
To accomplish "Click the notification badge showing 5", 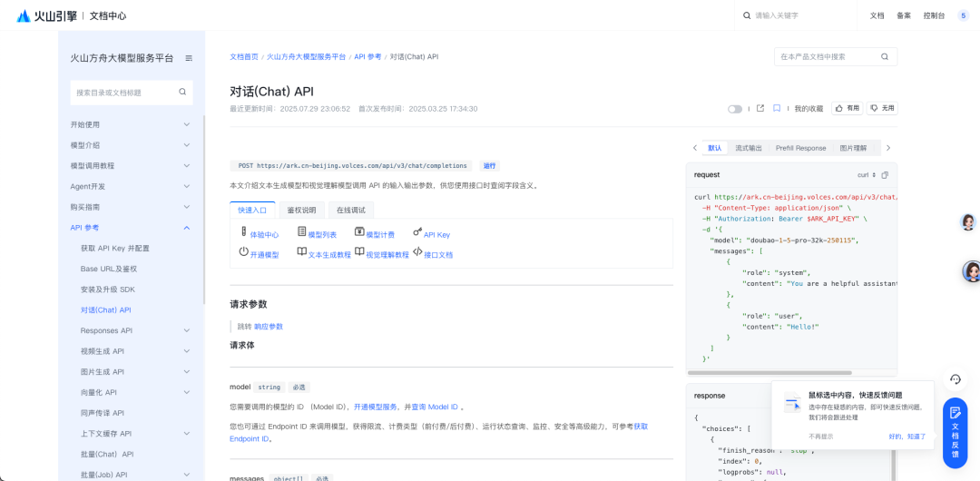I will pyautogui.click(x=963, y=15).
